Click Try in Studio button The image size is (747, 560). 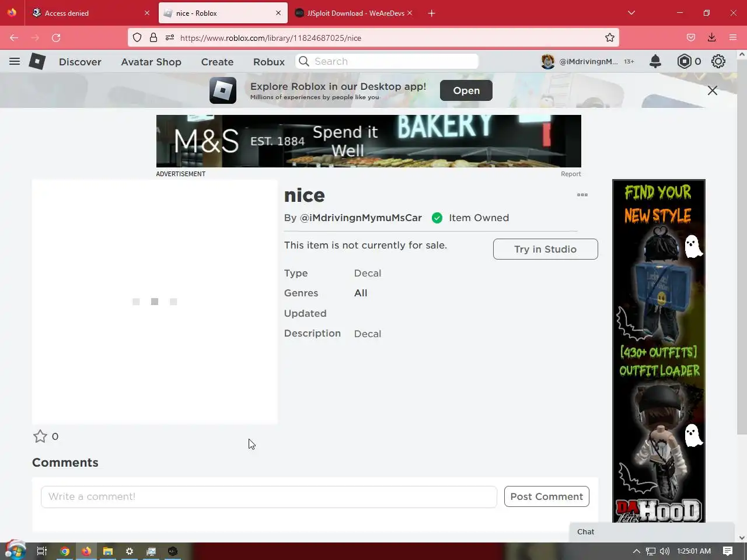(546, 249)
